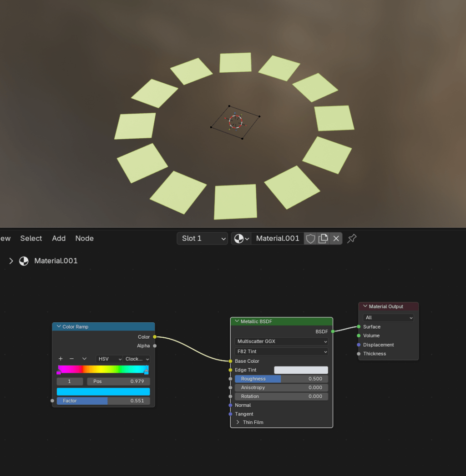Screen dimensions: 466x476
Task: Click the Material.001 name field
Action: coord(278,239)
